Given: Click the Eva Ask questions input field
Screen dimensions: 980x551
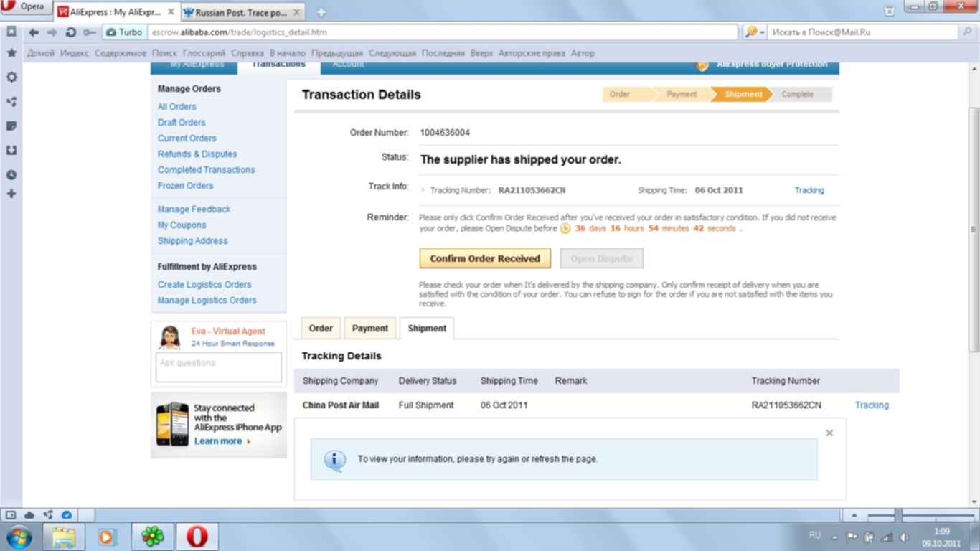Looking at the screenshot, I should pos(218,368).
